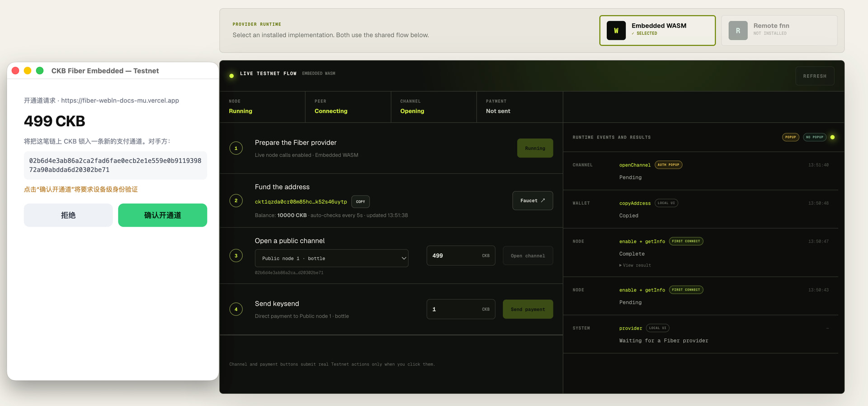The image size is (868, 406).
Task: Click 'Direct payment to Public node 1 · bottle'
Action: [x=302, y=316]
